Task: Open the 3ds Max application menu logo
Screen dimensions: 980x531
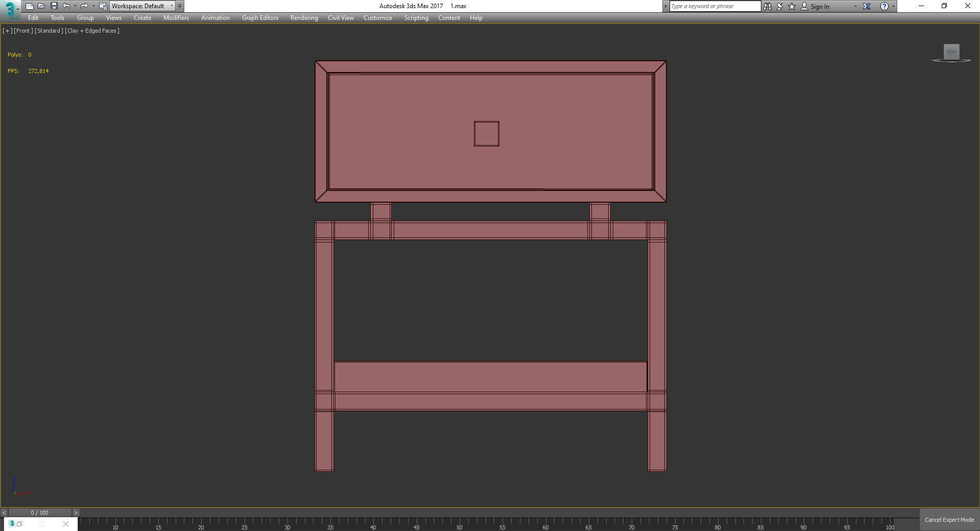Action: (x=10, y=10)
